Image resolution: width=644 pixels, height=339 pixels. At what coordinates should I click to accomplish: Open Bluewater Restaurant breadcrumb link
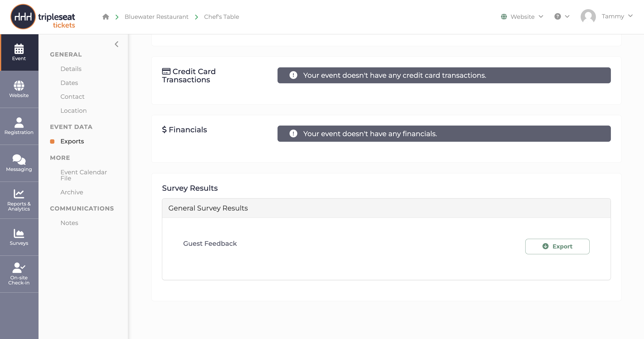156,17
